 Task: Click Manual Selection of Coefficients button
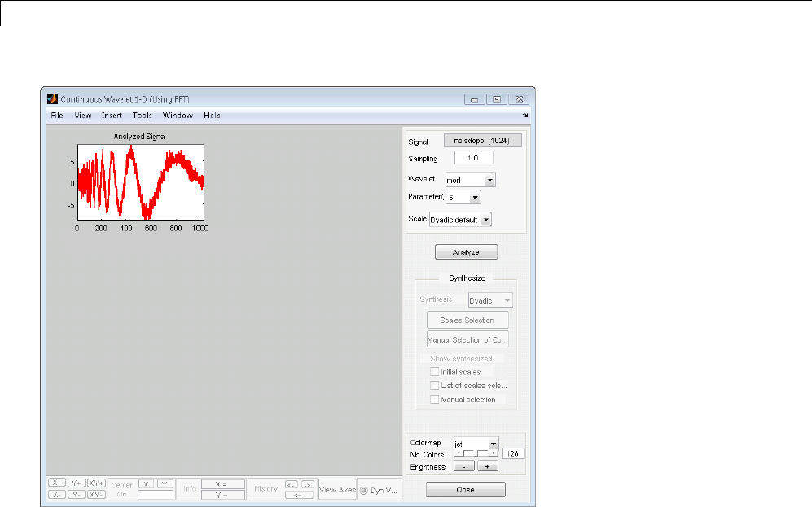467,340
